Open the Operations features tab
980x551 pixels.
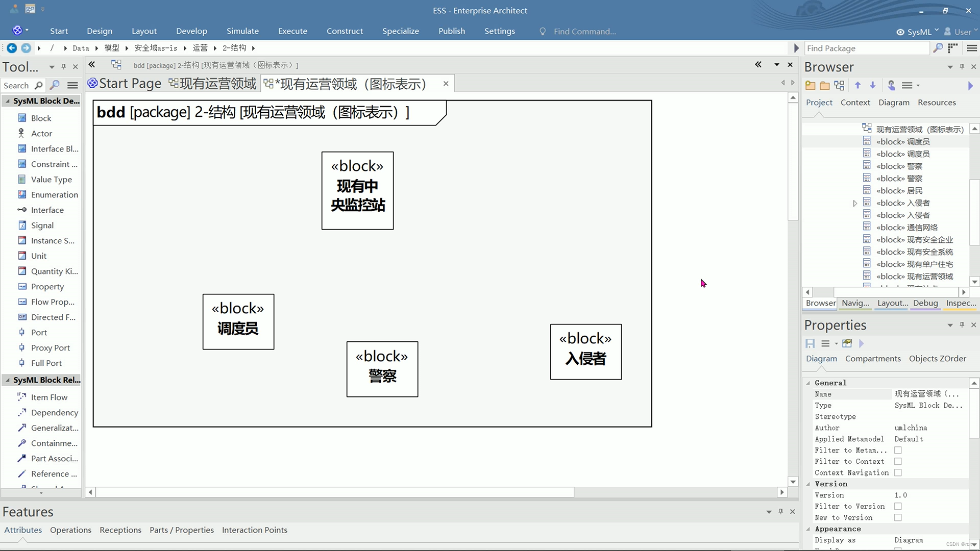tap(70, 530)
